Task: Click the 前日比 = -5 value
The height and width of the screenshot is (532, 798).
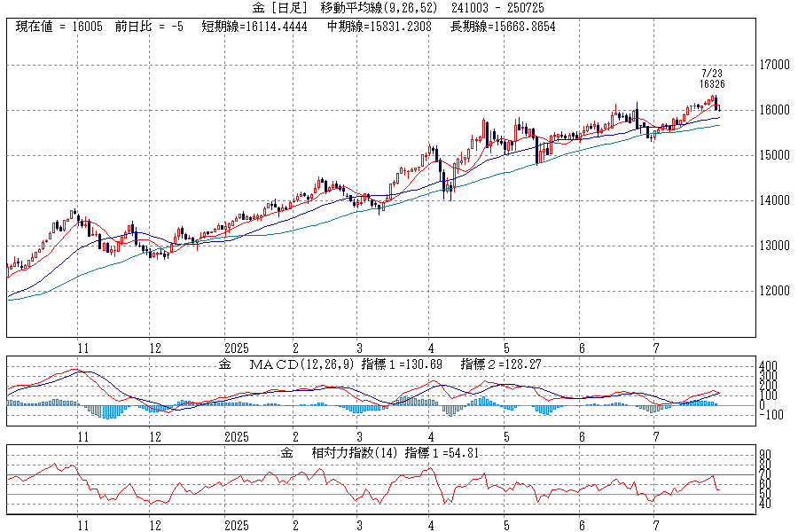Action: 150,27
